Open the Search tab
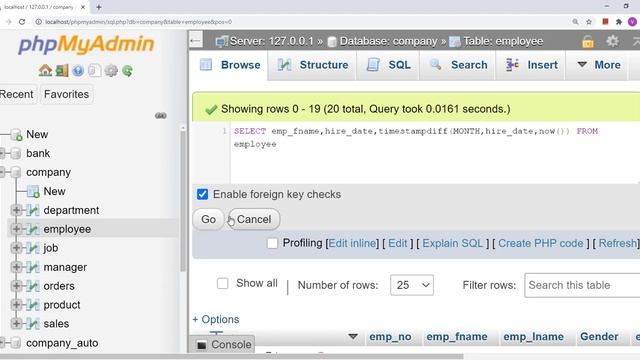This screenshot has width=640, height=360. pos(458,65)
